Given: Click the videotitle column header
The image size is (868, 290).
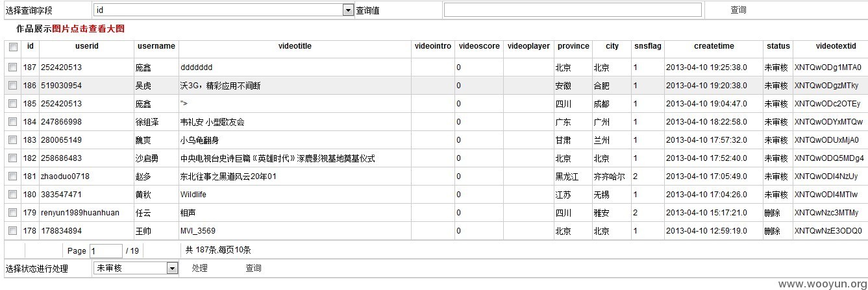Looking at the screenshot, I should [295, 46].
